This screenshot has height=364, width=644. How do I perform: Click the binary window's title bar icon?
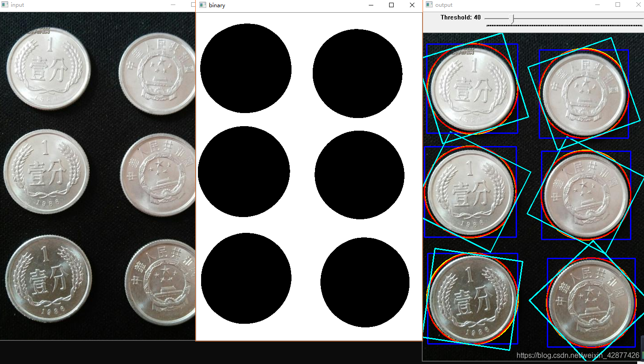(202, 5)
